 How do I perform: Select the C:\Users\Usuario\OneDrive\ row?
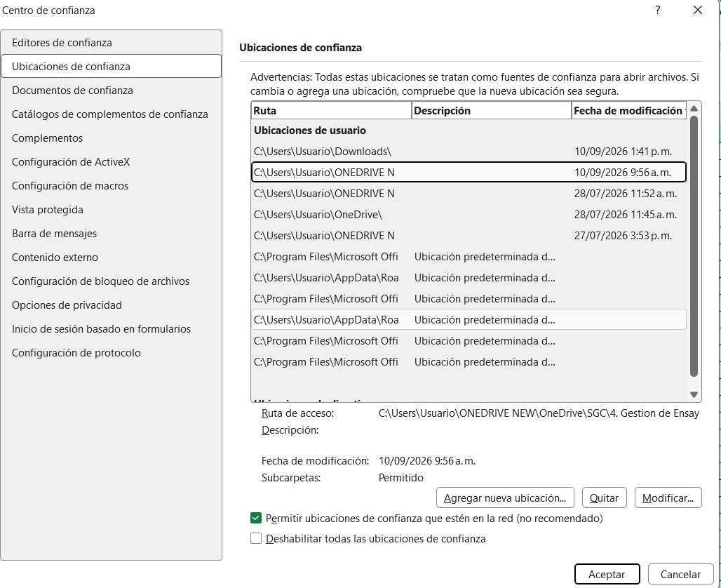point(469,215)
